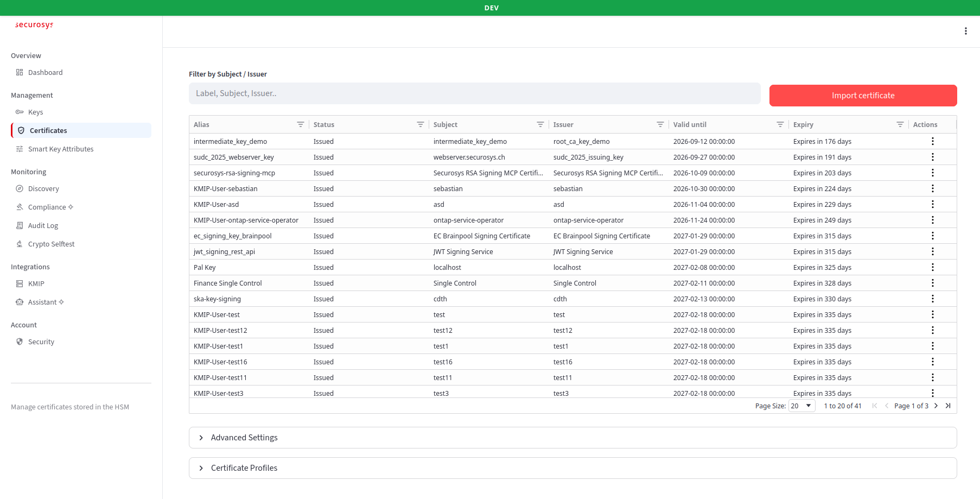Viewport: 980px width, 499px height.
Task: Click the Discovery monitoring icon
Action: (x=20, y=188)
